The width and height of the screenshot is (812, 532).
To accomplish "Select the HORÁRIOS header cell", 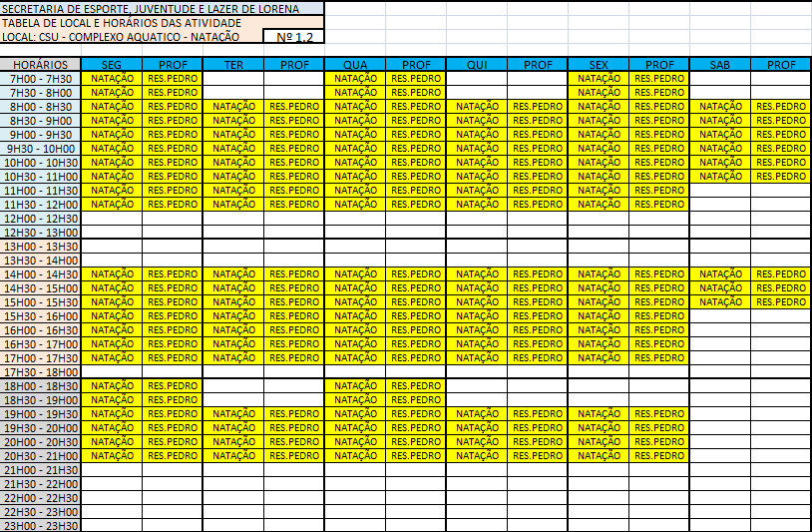I will pos(40,65).
